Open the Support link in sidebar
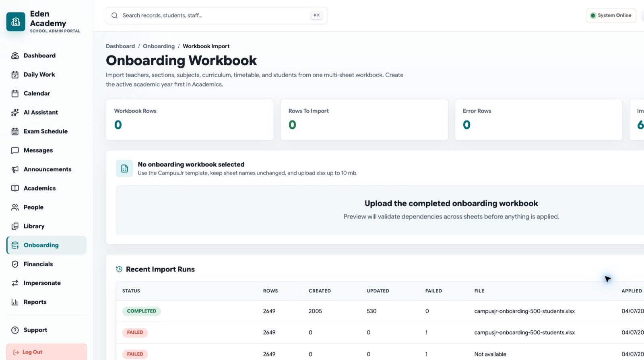Image resolution: width=644 pixels, height=360 pixels. (46, 330)
